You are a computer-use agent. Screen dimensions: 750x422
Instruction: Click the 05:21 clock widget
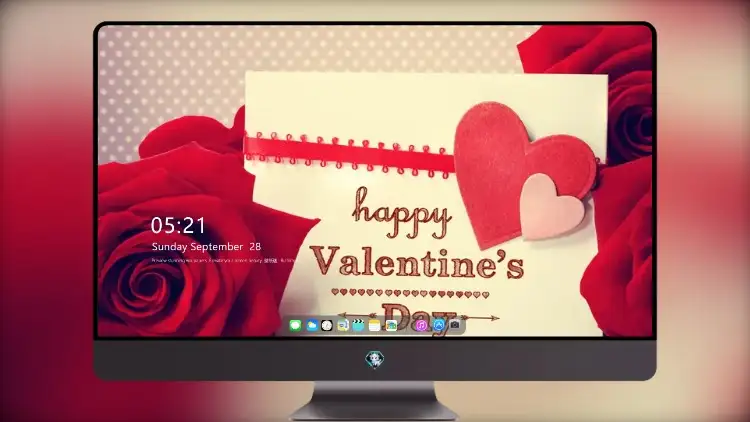[x=178, y=225]
